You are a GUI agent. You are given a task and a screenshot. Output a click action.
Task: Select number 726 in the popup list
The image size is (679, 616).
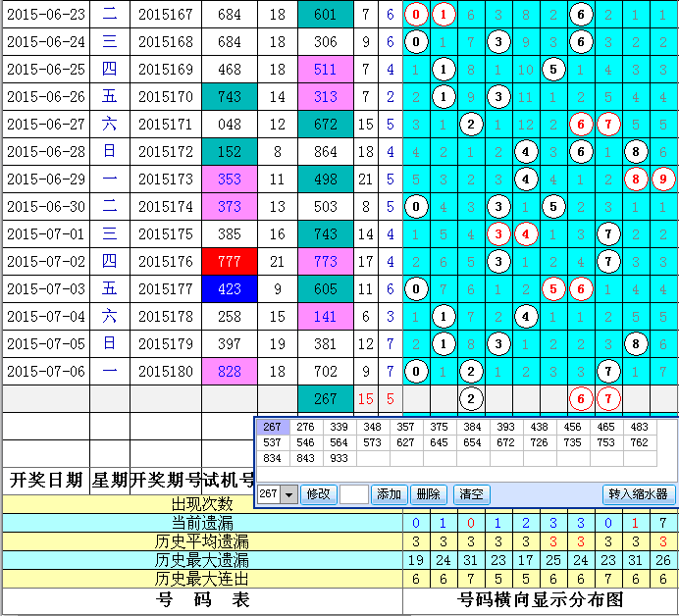[x=539, y=442]
